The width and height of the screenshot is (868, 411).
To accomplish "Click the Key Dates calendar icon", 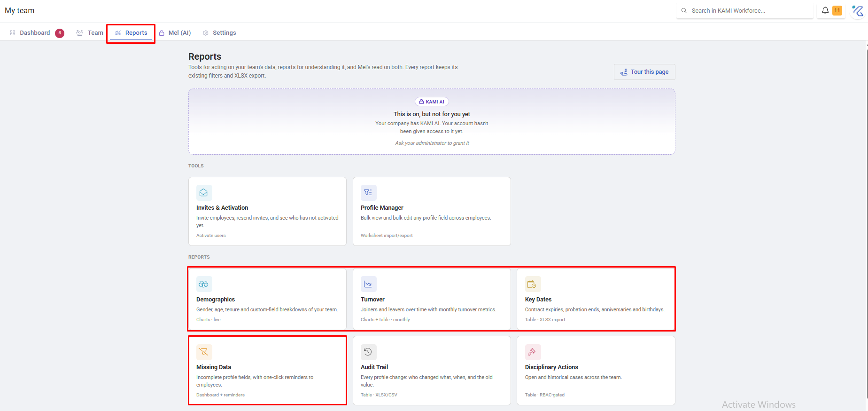I will (533, 284).
